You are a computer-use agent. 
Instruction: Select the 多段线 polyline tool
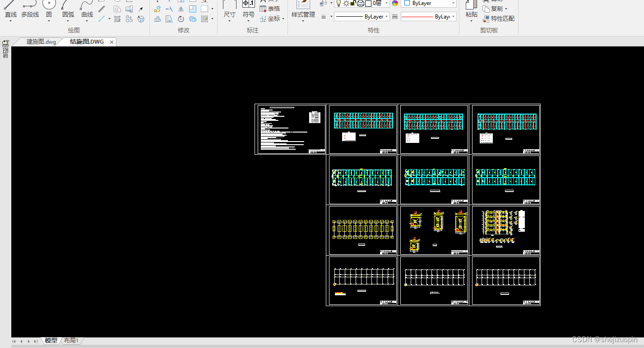30,9
